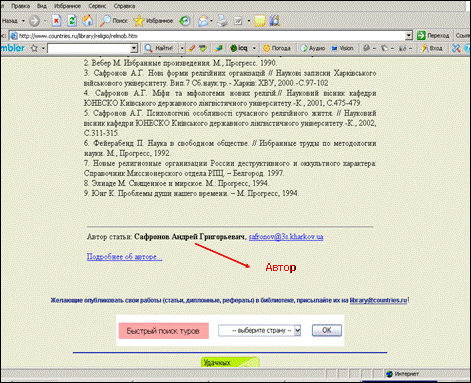The height and width of the screenshot is (383, 471).
Task: Click the Rambler star bookmark icon
Action: [x=34, y=48]
